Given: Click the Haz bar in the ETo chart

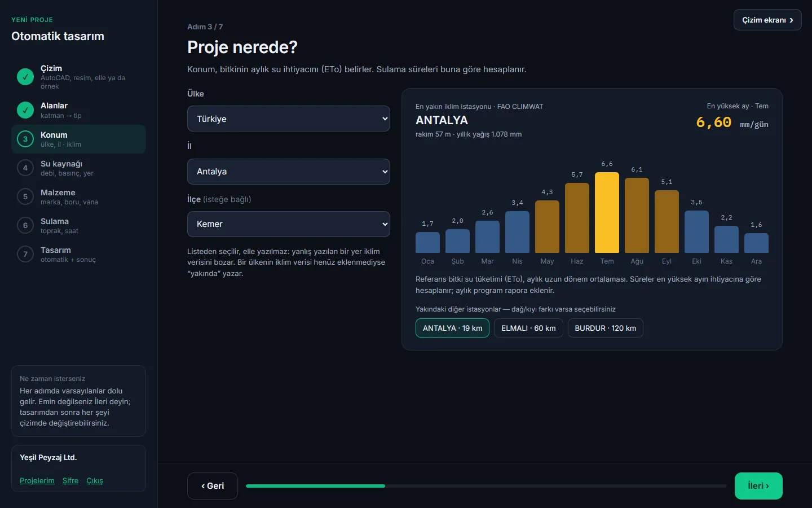Looking at the screenshot, I should coord(577,218).
